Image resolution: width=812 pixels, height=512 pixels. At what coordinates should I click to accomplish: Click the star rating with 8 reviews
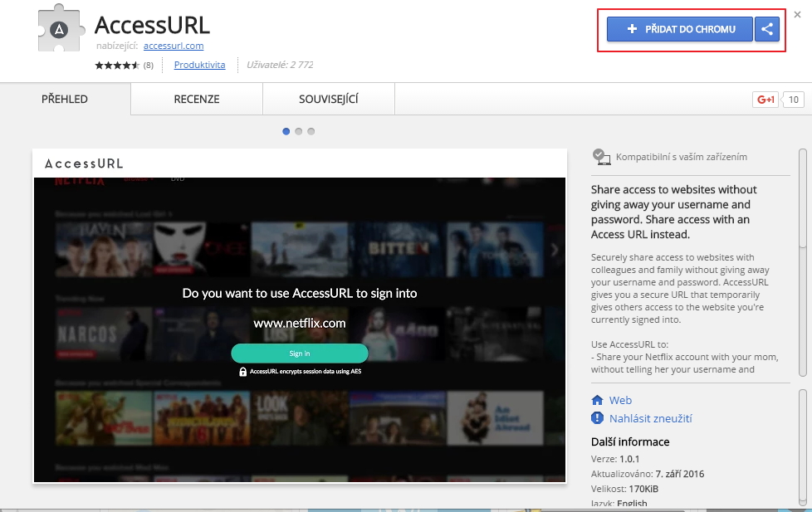click(x=124, y=66)
